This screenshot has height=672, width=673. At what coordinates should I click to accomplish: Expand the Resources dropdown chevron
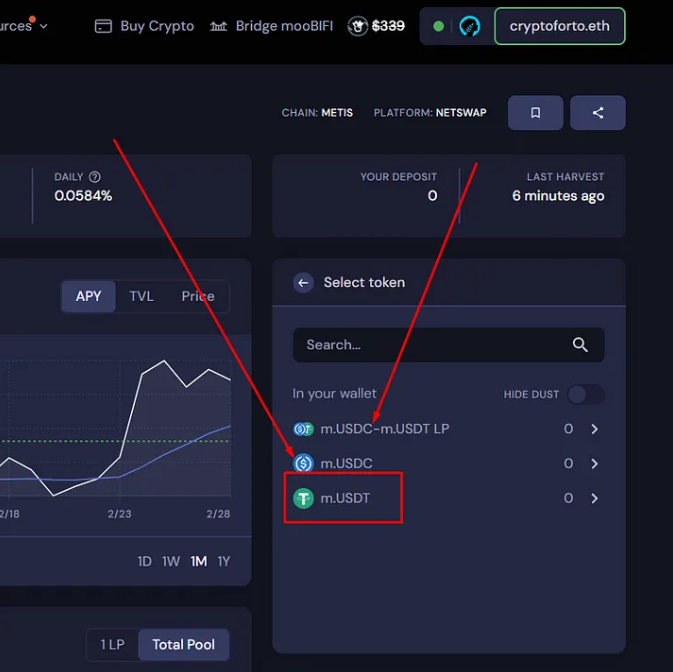(43, 26)
